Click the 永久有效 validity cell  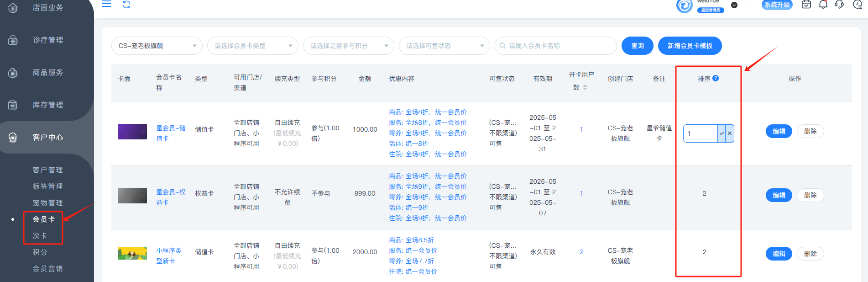coord(543,252)
